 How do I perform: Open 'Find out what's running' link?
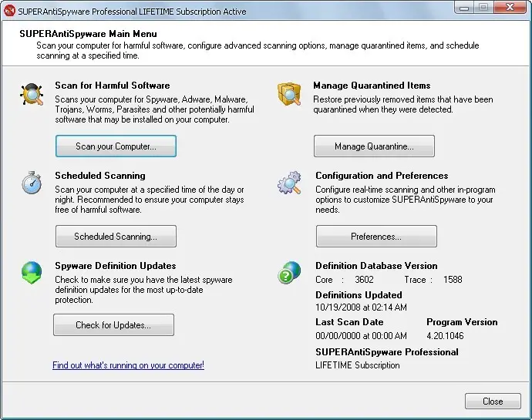tap(128, 365)
